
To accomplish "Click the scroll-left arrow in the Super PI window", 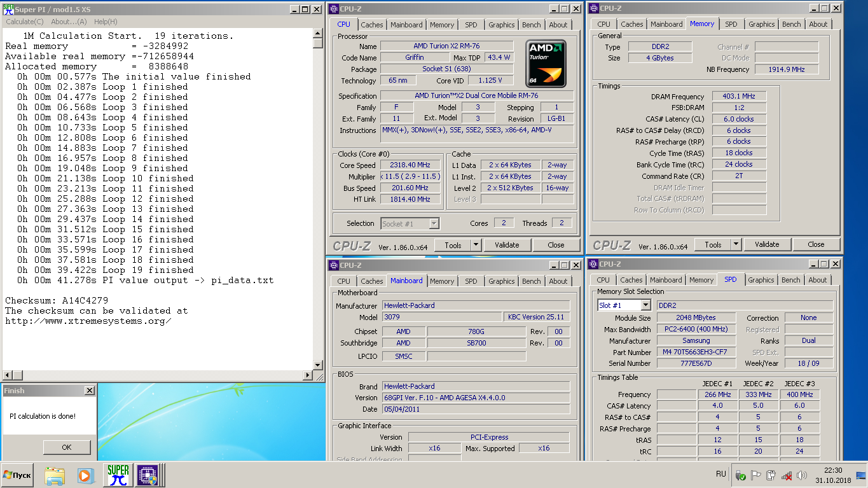I will [7, 375].
